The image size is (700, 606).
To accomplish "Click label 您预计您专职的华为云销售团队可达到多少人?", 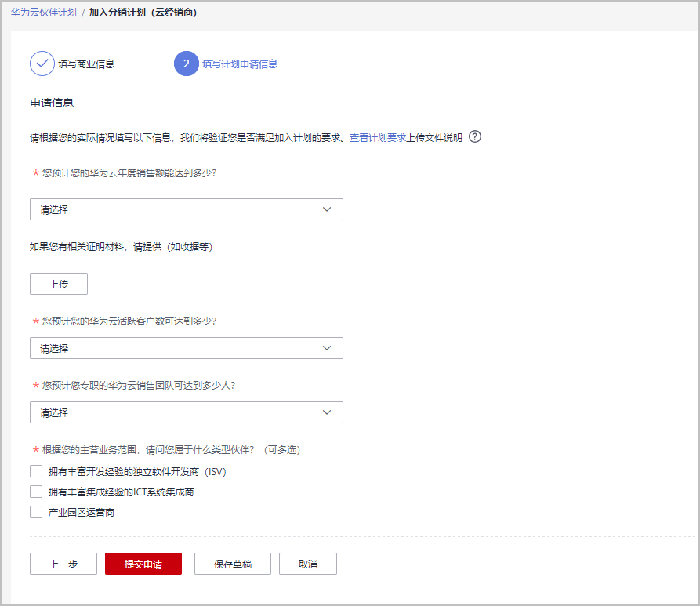I will [x=139, y=386].
